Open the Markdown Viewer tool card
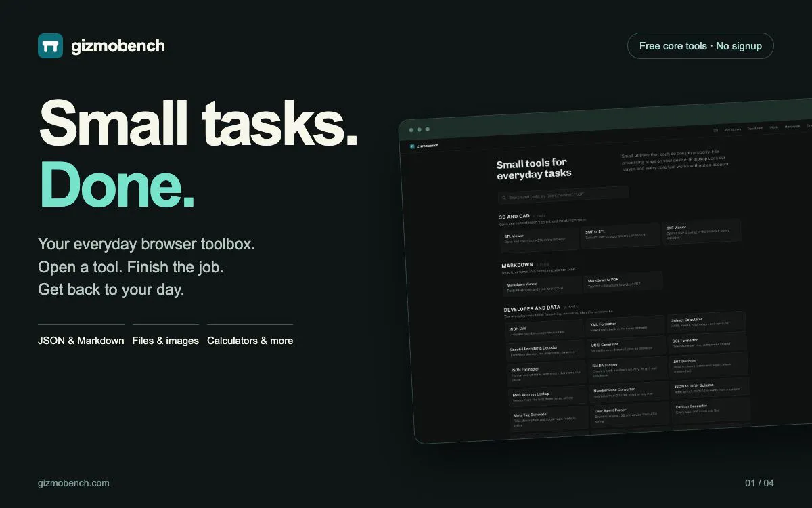Image resolution: width=812 pixels, height=508 pixels. pos(542,287)
